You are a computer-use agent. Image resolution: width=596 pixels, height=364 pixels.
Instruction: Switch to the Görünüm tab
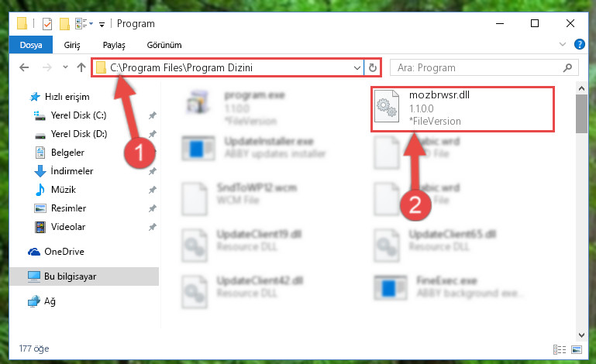click(164, 45)
